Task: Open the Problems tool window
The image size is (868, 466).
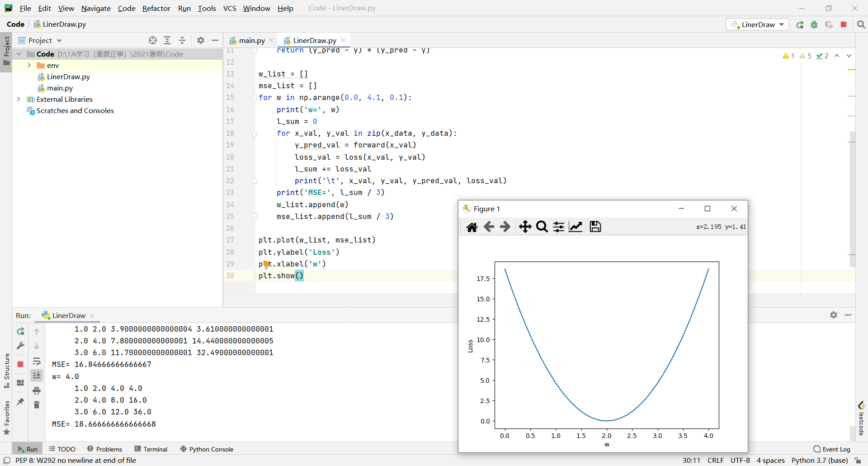Action: pyautogui.click(x=105, y=449)
